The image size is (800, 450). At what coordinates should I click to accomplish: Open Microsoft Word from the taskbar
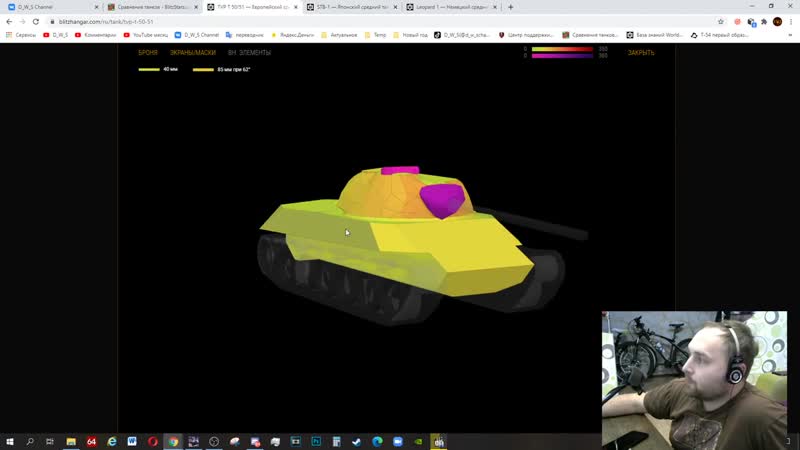pyautogui.click(x=132, y=441)
